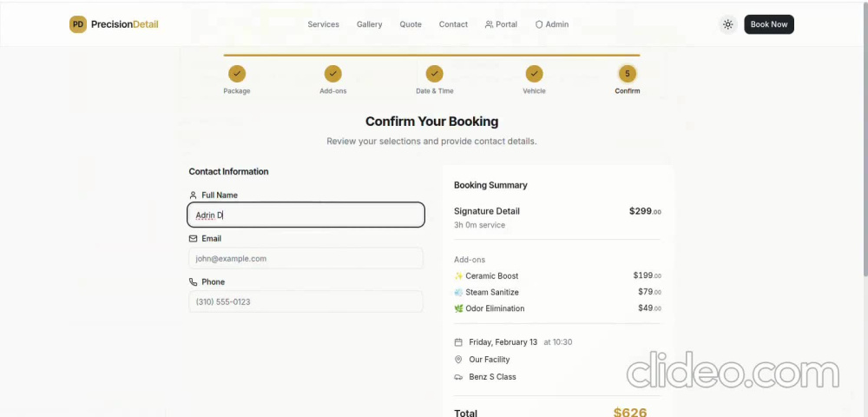Click the Ceramic Boost $199.00 price
This screenshot has height=417, width=868.
[x=648, y=275]
